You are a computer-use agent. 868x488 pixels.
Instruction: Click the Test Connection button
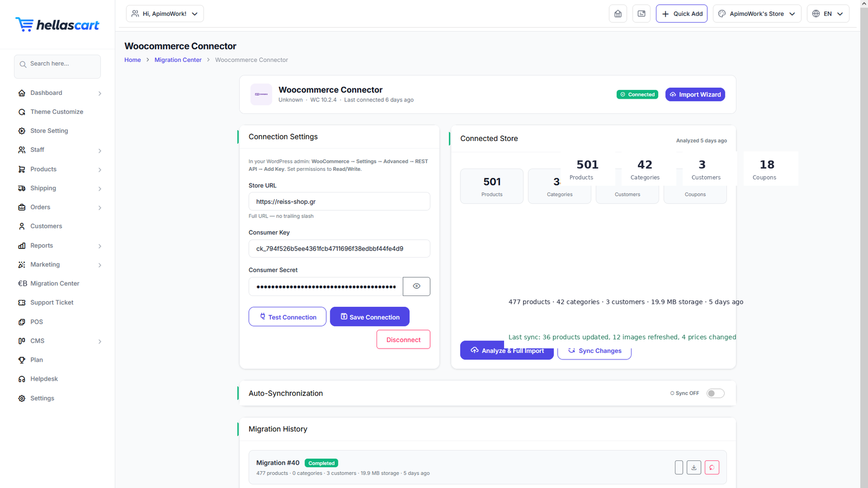[288, 317]
